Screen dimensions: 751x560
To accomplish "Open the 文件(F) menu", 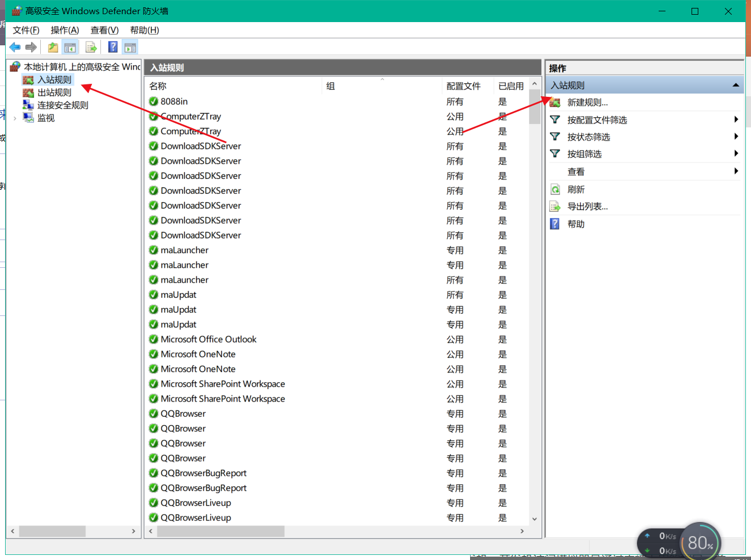I will 26,30.
